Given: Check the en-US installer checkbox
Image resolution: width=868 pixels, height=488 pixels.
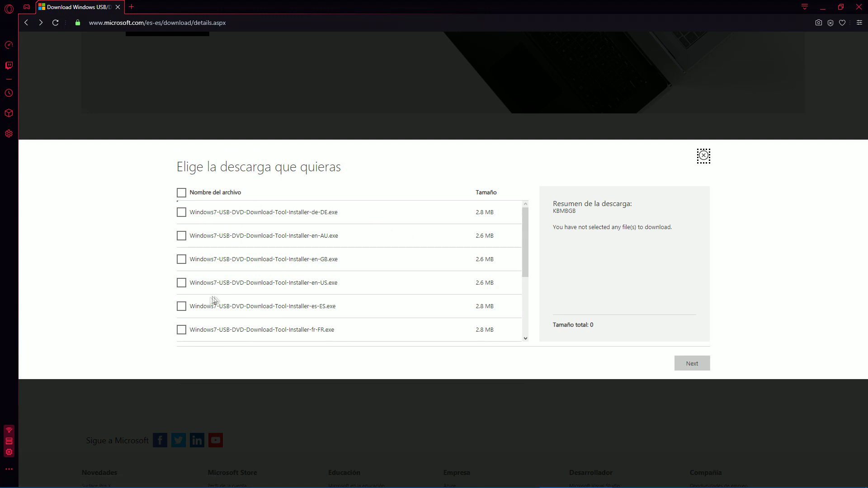Looking at the screenshot, I should [181, 283].
